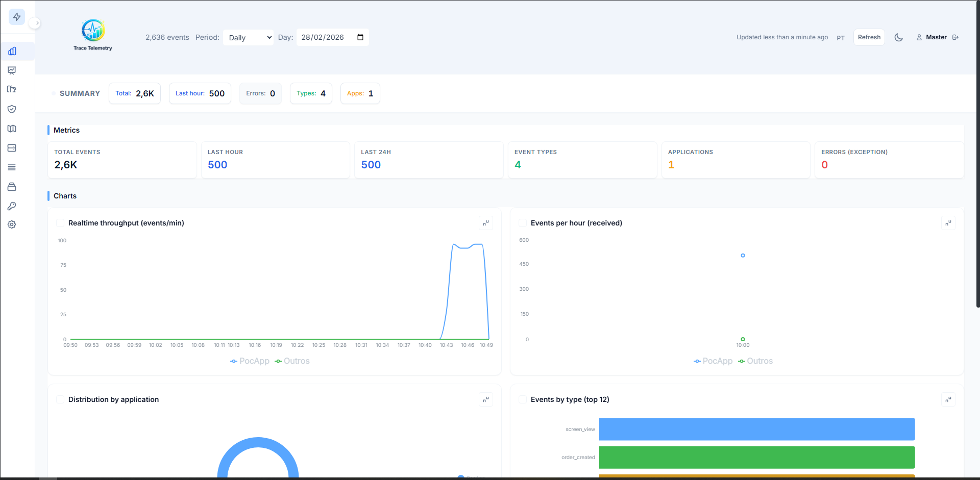Click the Master user profile
The height and width of the screenshot is (480, 980).
pyautogui.click(x=932, y=37)
